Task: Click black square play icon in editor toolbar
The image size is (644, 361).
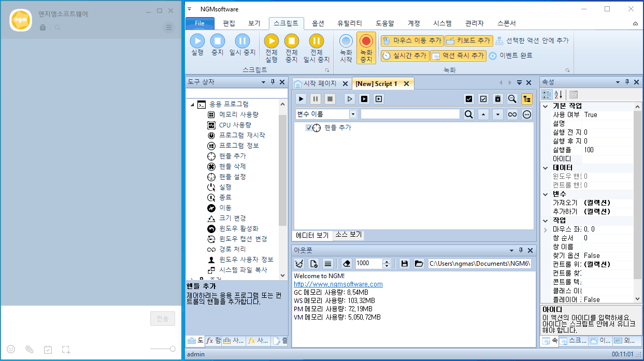Action: 364,98
